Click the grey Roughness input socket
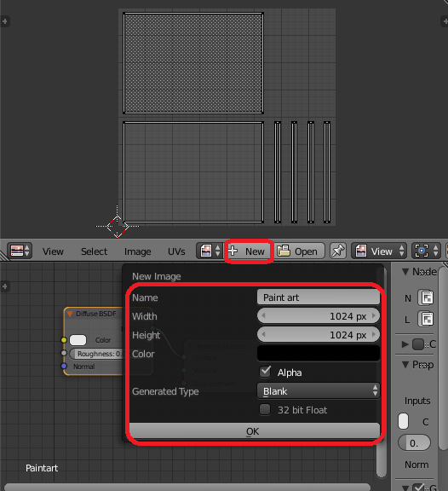Viewport: 448px width, 491px height. pos(64,353)
